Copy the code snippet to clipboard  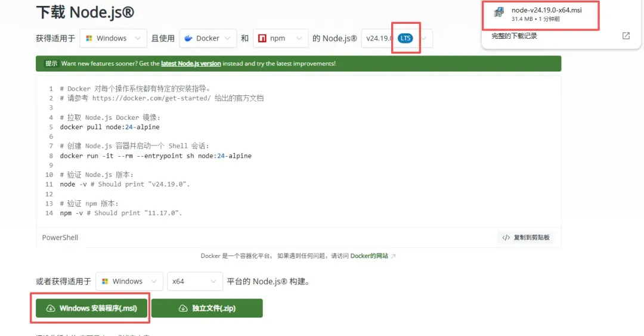pyautogui.click(x=526, y=238)
